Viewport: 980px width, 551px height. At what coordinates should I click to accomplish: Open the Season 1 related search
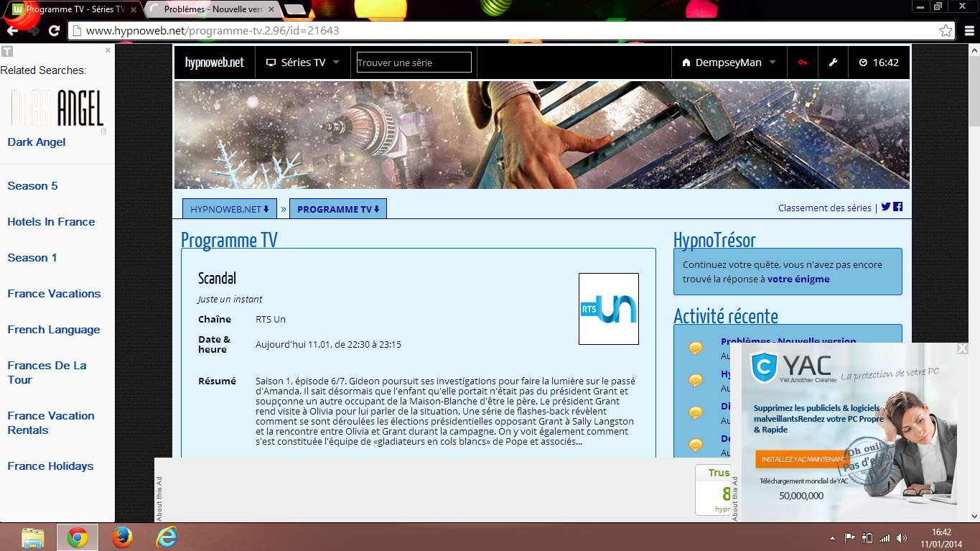click(32, 258)
